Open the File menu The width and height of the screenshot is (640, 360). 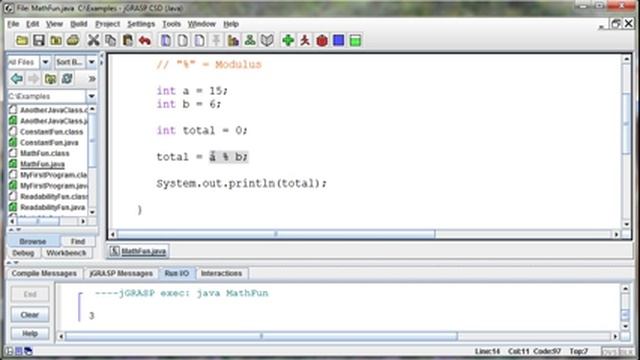[13, 24]
